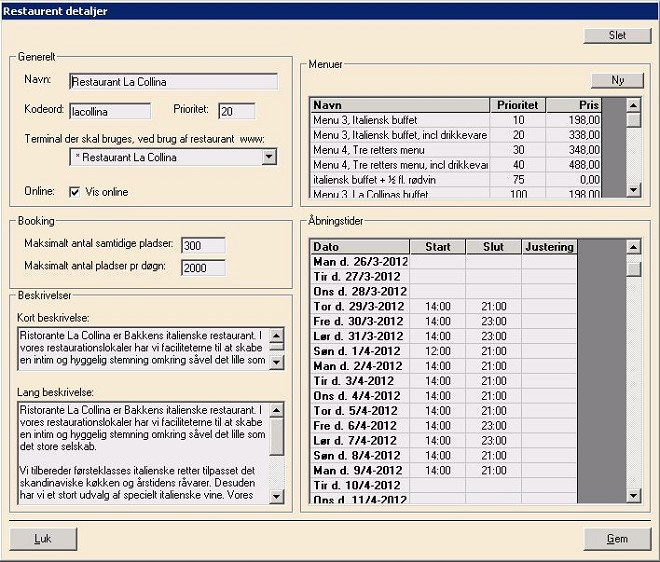Select 'Tir d. 27/3-2012' date row
The width and height of the screenshot is (660, 562).
tap(444, 277)
